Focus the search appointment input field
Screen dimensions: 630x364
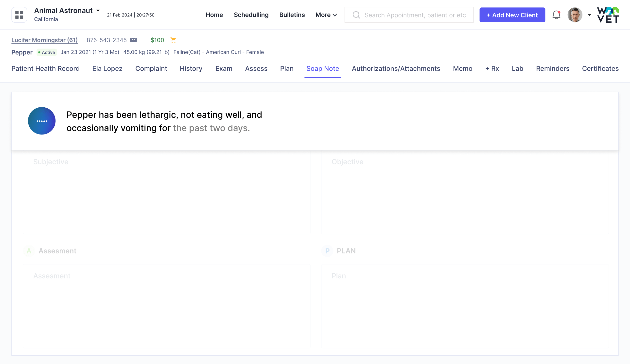coord(415,15)
